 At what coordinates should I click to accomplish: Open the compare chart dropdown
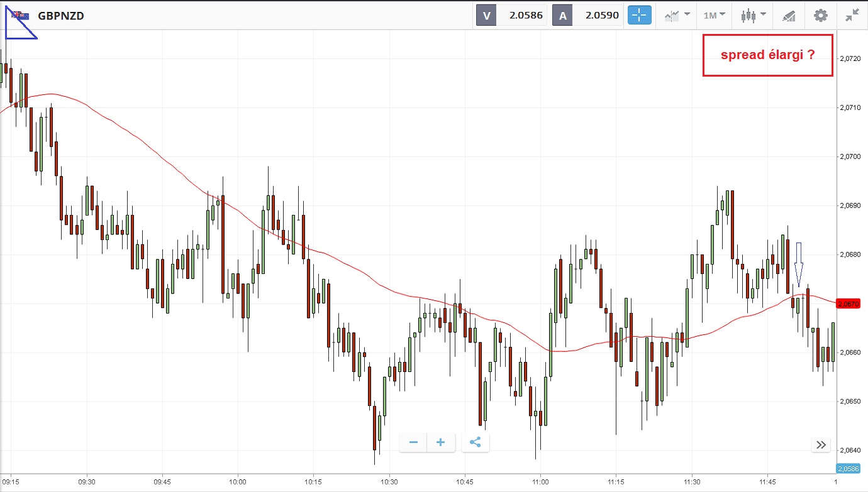(x=676, y=15)
